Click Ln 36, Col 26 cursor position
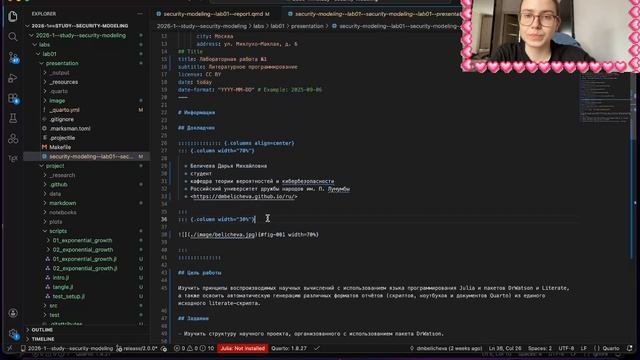This screenshot has height=360, width=640. (x=505, y=349)
